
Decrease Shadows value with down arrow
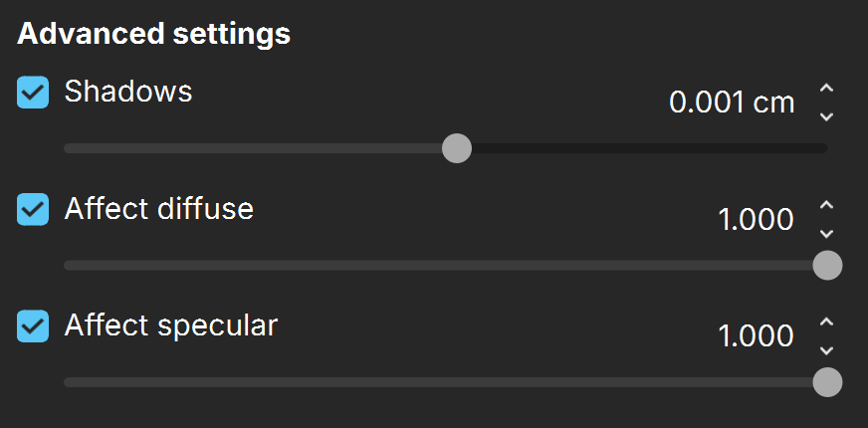pyautogui.click(x=826, y=116)
